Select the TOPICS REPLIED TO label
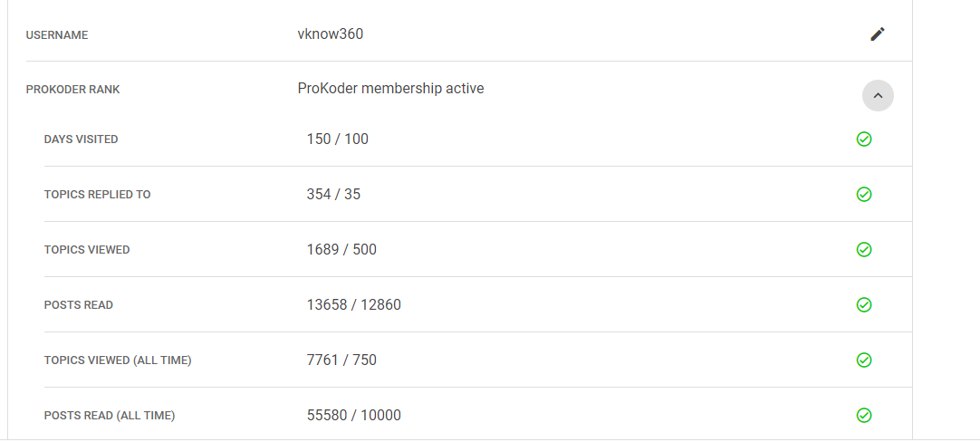The image size is (980, 442). [x=97, y=195]
